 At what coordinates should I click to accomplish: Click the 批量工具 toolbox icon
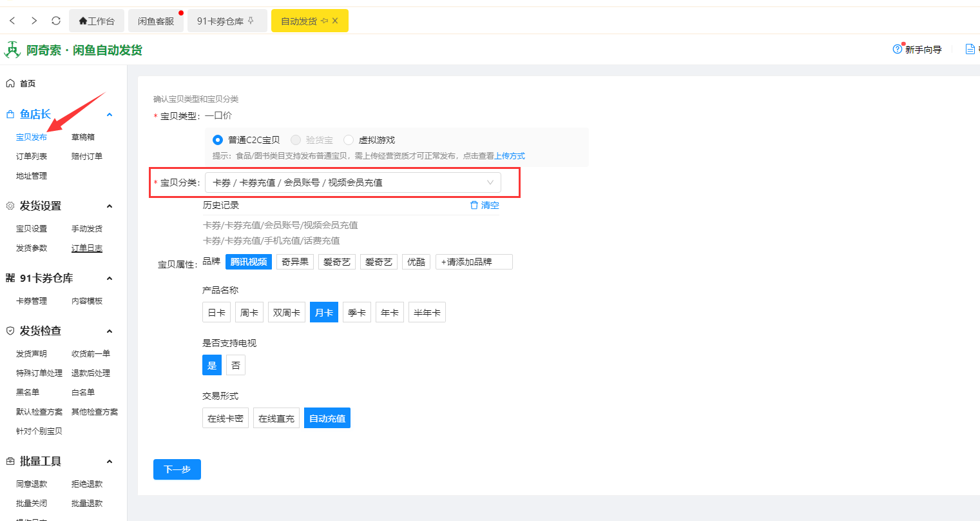10,461
